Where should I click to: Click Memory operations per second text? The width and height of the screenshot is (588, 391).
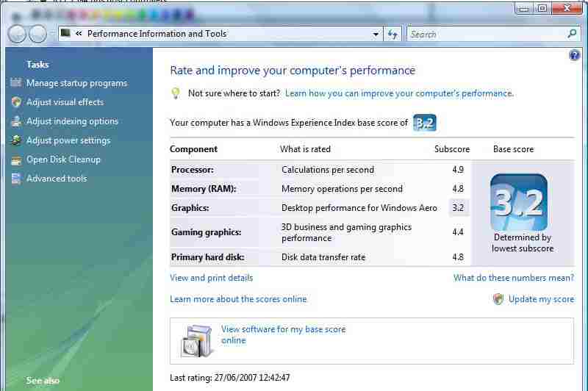click(342, 189)
